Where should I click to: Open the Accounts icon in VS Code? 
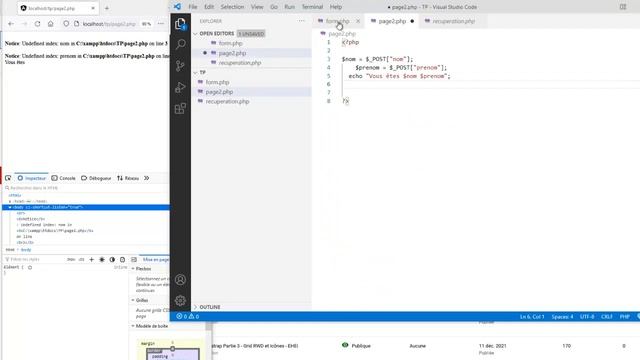(180, 280)
